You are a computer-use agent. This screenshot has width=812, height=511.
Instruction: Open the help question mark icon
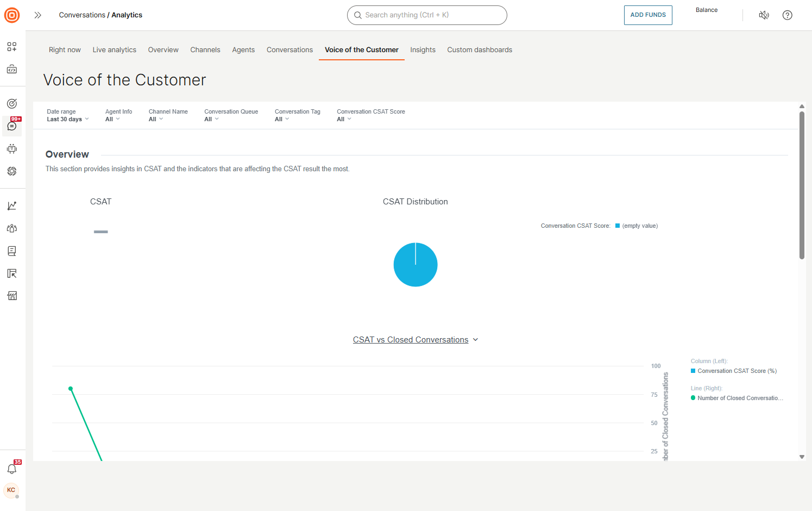click(787, 15)
